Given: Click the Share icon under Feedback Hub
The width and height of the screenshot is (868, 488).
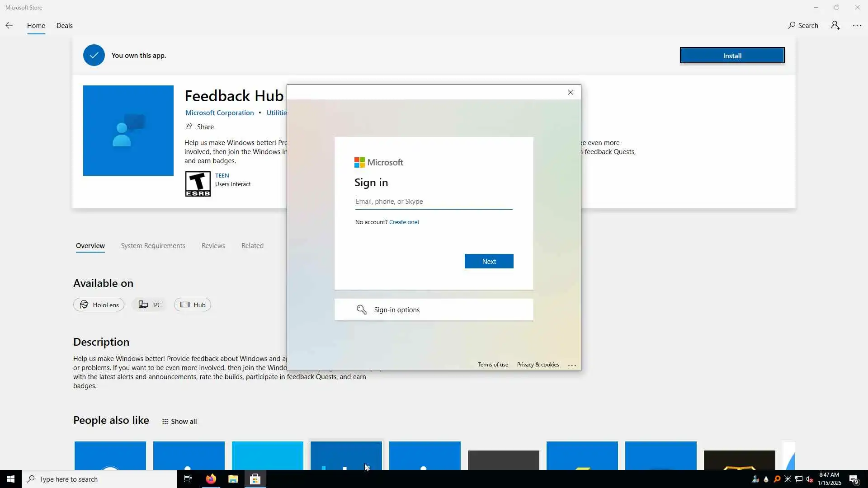Looking at the screenshot, I should click(x=189, y=127).
